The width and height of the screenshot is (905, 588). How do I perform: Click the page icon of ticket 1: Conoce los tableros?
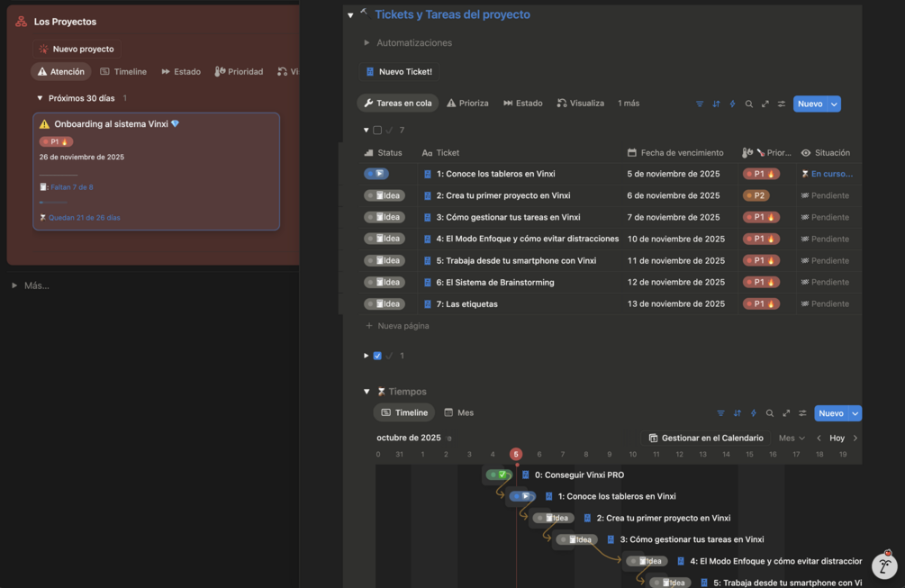click(427, 174)
